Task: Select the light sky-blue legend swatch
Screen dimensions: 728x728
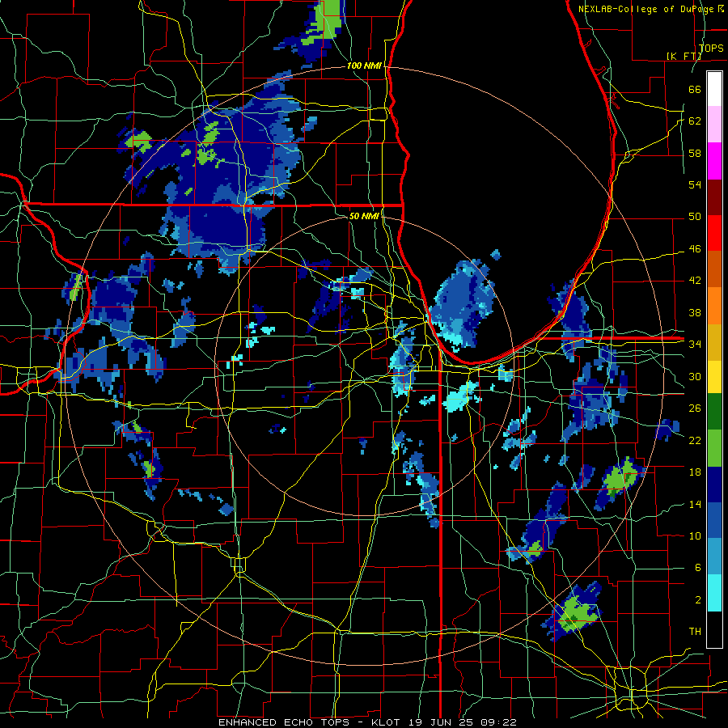Action: point(714,557)
